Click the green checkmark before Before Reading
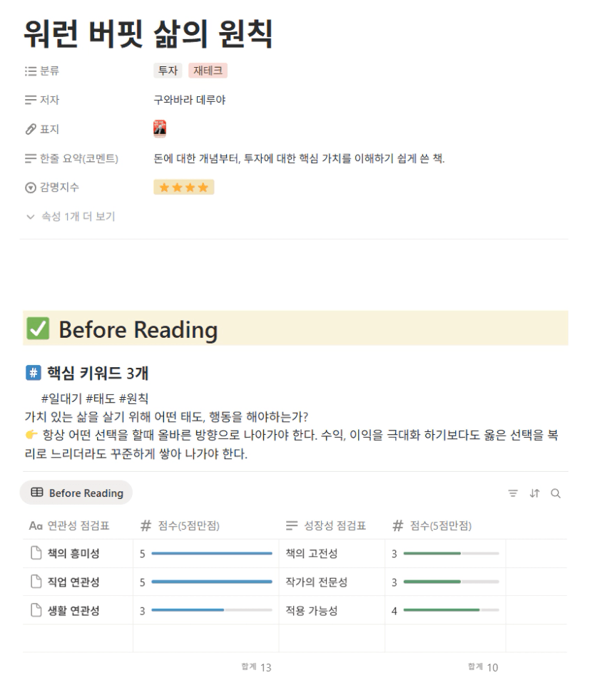 (37, 329)
